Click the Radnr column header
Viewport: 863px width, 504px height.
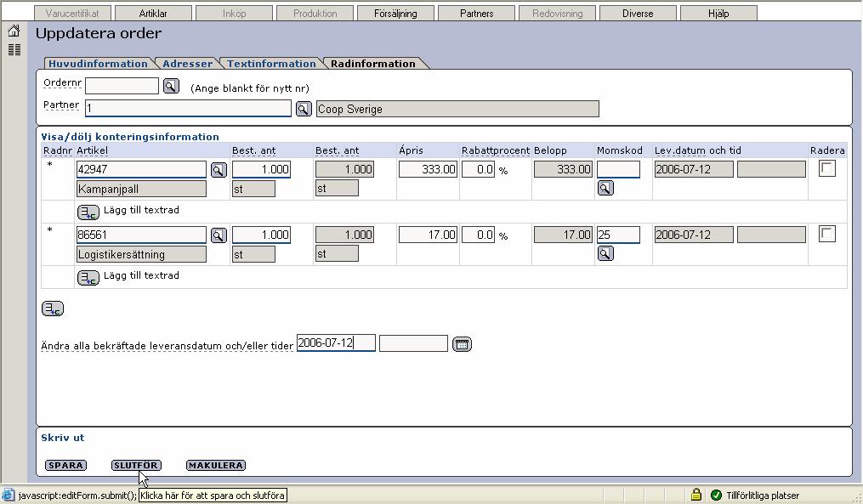coord(58,150)
